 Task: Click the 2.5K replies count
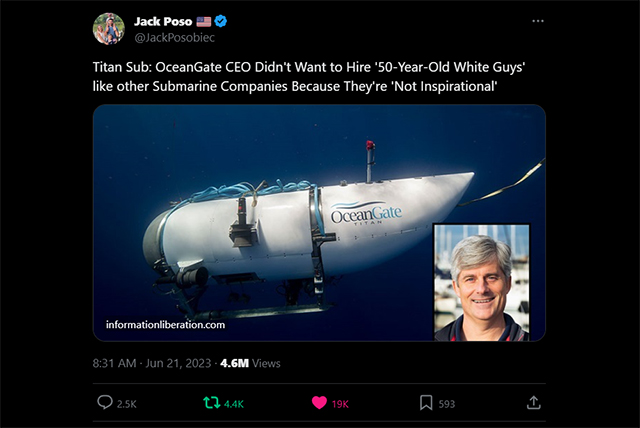click(127, 404)
